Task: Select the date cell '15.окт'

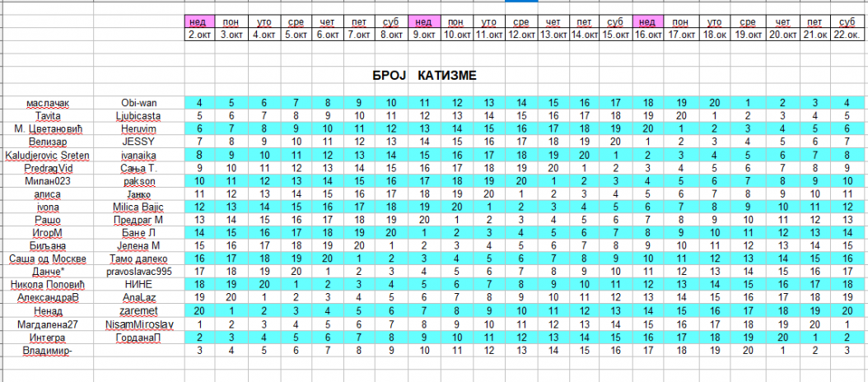Action: [x=615, y=35]
